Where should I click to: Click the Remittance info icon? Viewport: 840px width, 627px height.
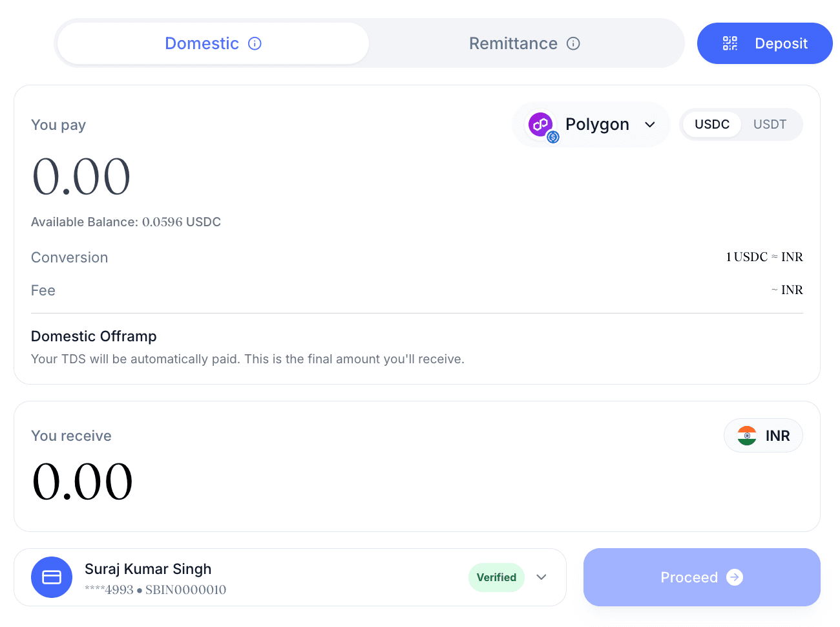pyautogui.click(x=573, y=43)
